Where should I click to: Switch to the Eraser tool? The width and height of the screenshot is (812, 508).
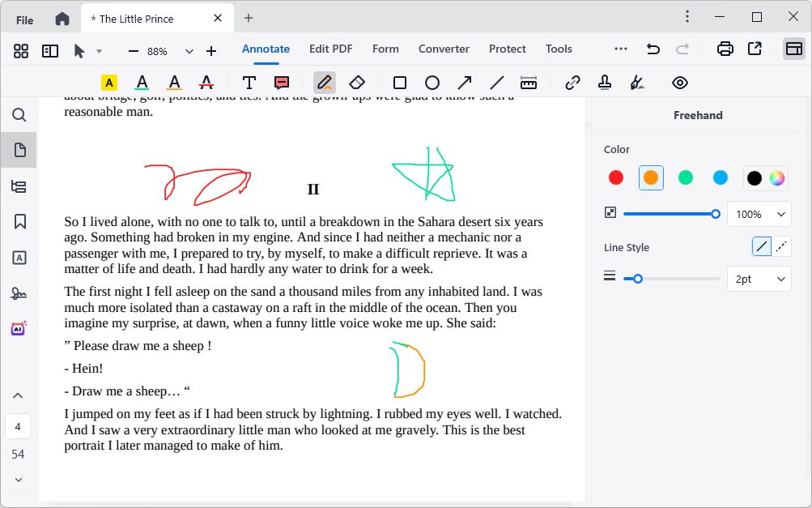point(356,82)
